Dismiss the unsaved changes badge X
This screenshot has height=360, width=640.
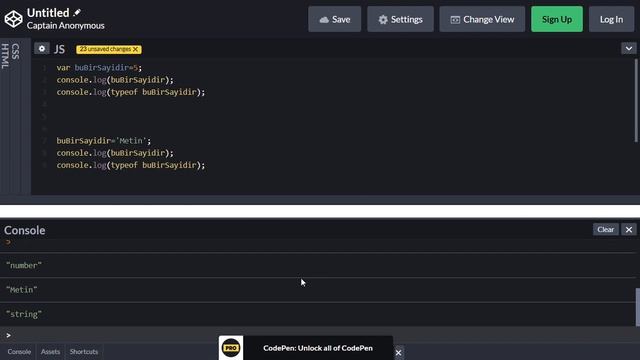pyautogui.click(x=136, y=49)
